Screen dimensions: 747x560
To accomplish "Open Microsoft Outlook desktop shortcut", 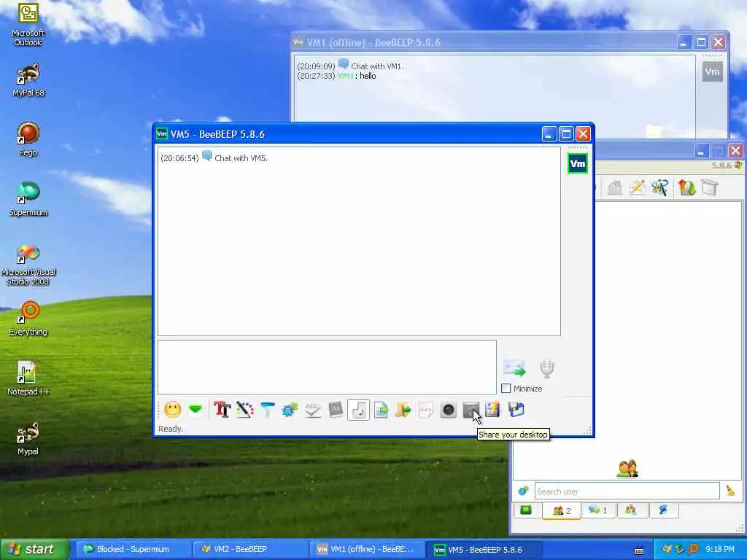I will [x=28, y=25].
